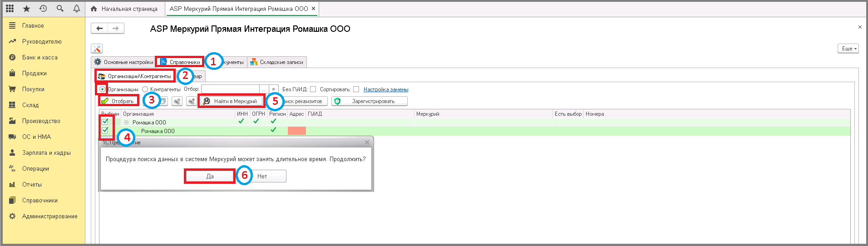Select the child Ромашка ООО row name
The image size is (868, 246).
point(158,131)
